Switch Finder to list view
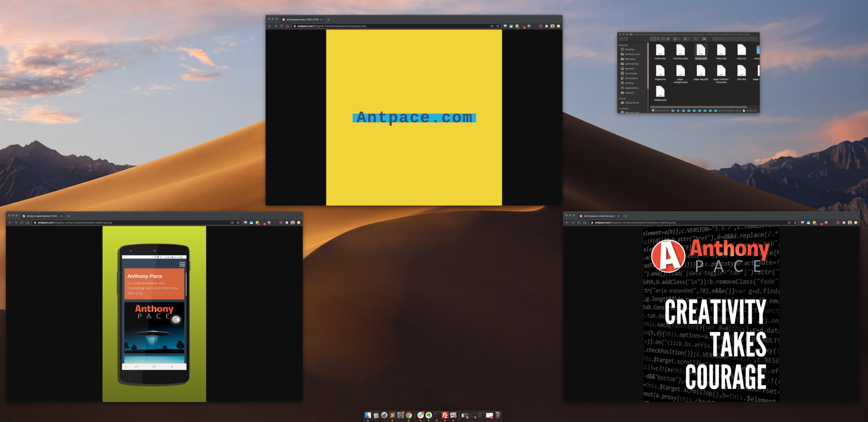 click(658, 39)
